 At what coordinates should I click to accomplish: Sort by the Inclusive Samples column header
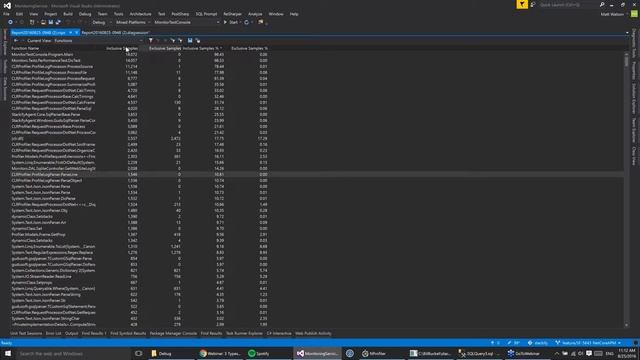122,48
